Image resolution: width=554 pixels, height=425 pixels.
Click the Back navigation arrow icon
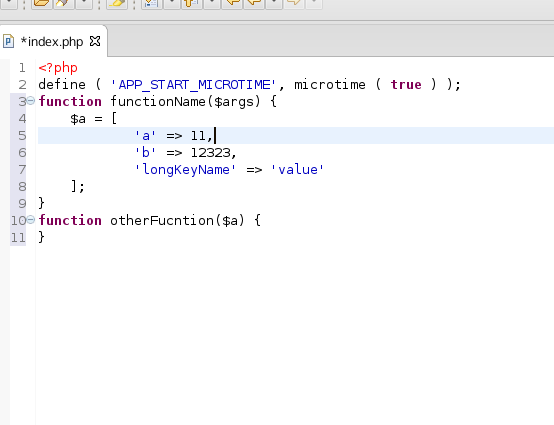(254, 3)
